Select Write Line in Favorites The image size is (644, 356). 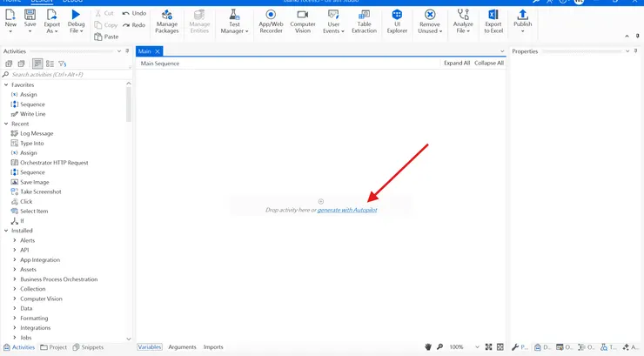[x=32, y=114]
